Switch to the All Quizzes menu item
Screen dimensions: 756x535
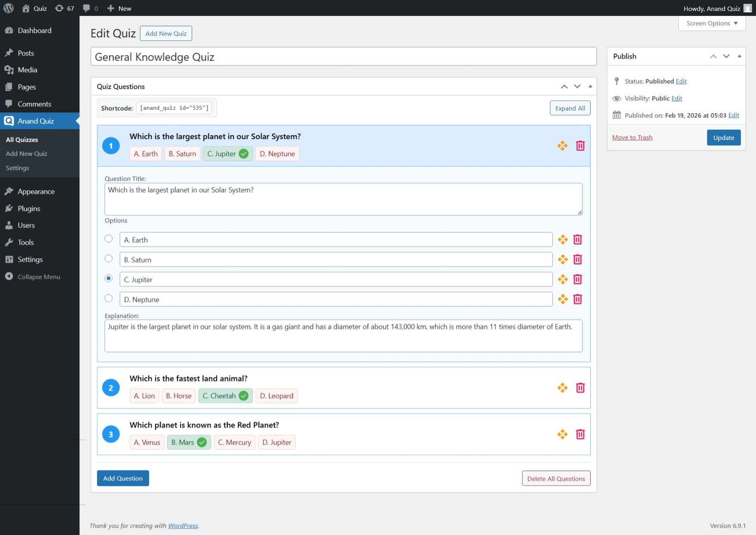[22, 139]
